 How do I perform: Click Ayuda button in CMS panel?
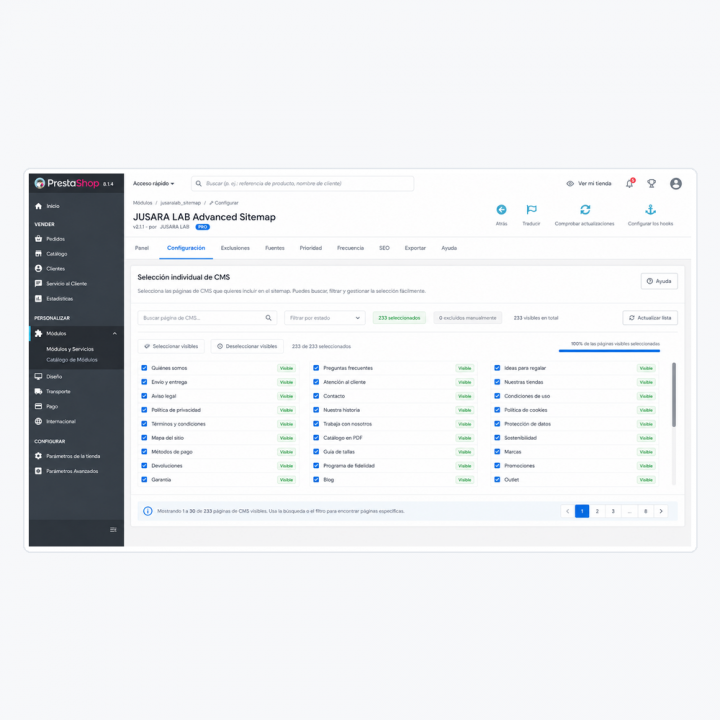point(659,281)
